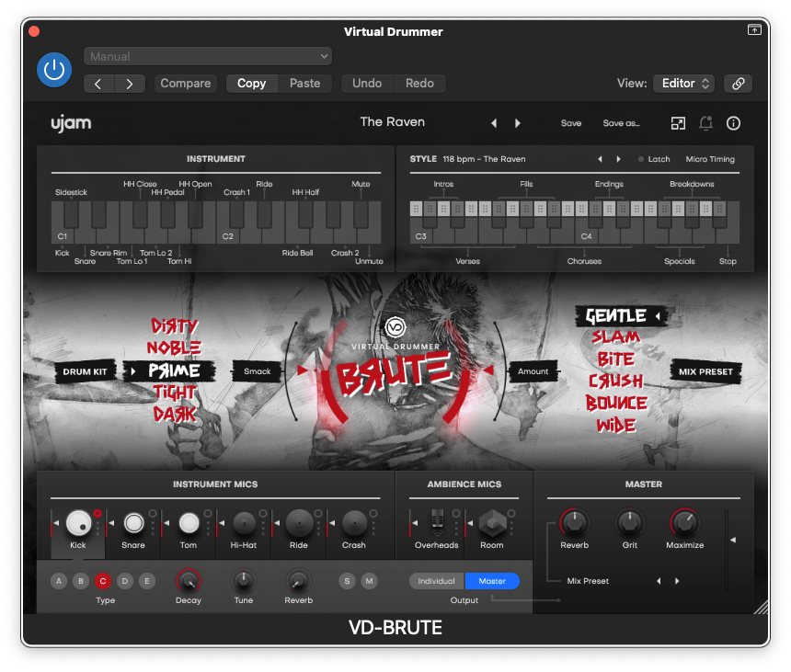
Task: Select the Prime drum kit
Action: click(x=174, y=371)
